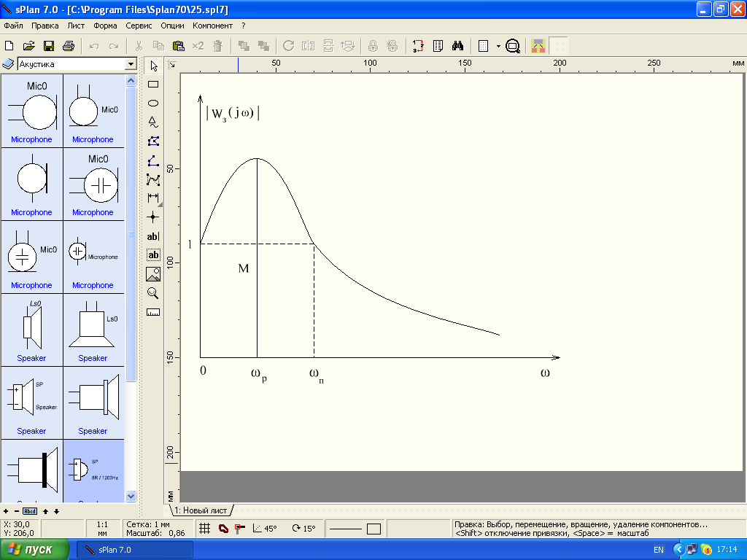Select the junction node tool

pyautogui.click(x=153, y=217)
